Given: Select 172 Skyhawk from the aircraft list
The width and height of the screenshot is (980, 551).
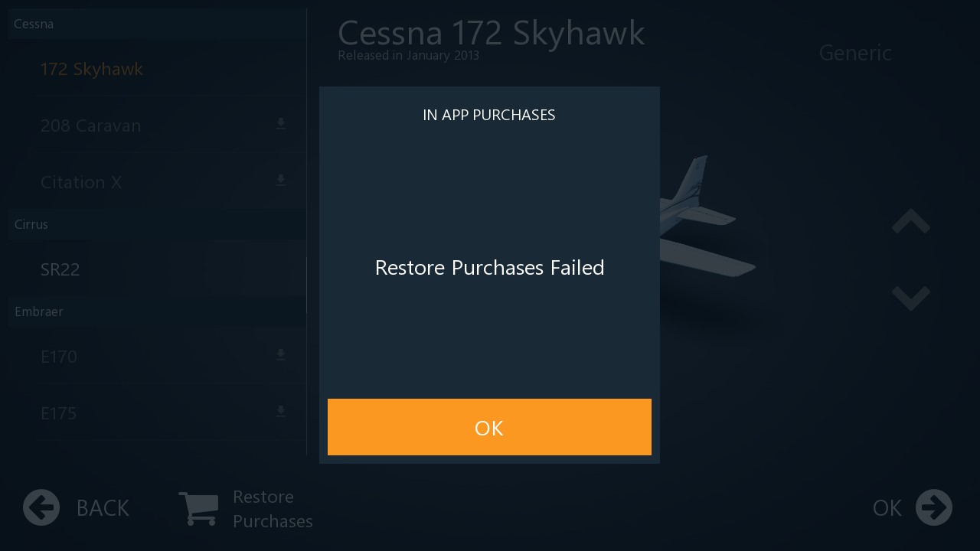Looking at the screenshot, I should [92, 69].
